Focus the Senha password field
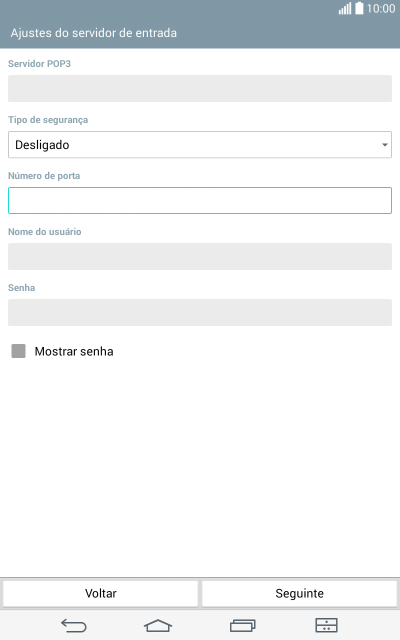Screen dimensions: 400x640 tap(200, 312)
